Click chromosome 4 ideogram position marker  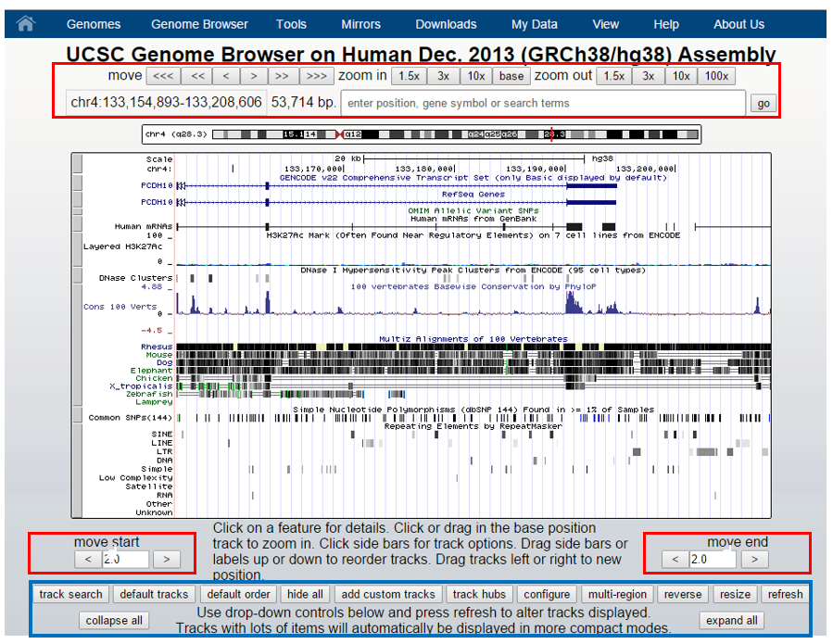(x=552, y=135)
